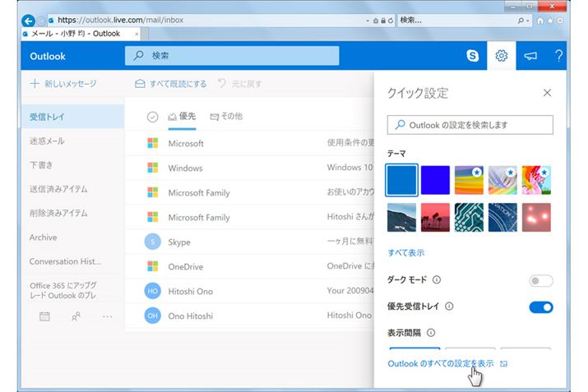Viewport: 588px width, 392px height.
Task: Open the people contacts icon
Action: pos(76,316)
